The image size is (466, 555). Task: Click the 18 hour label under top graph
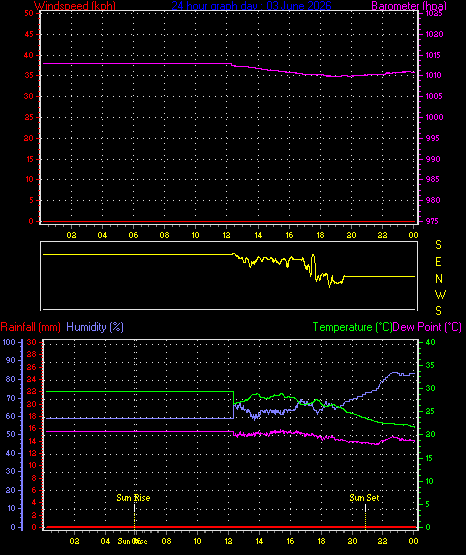pos(320,235)
